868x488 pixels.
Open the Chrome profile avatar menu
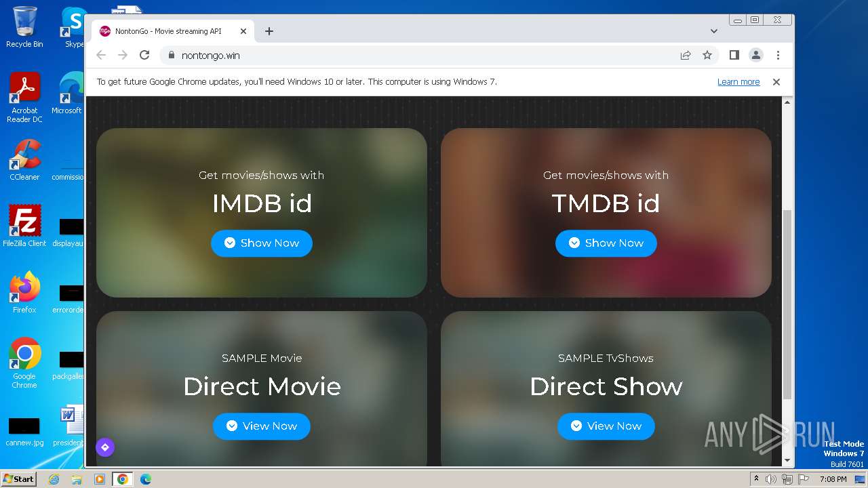pos(756,56)
